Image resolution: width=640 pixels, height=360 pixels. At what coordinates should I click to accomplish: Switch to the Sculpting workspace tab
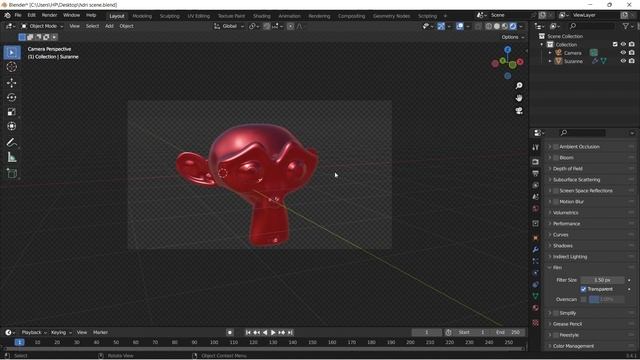[x=169, y=16]
